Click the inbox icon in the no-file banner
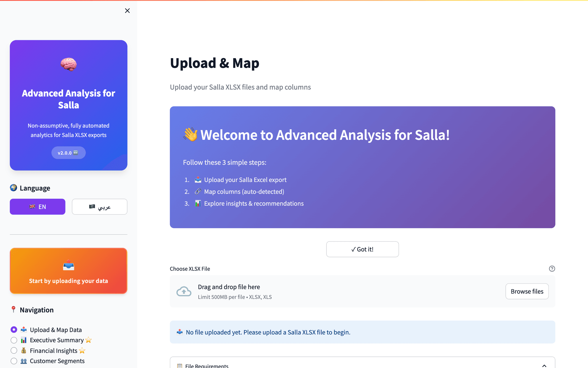This screenshot has width=588, height=368. [x=179, y=332]
